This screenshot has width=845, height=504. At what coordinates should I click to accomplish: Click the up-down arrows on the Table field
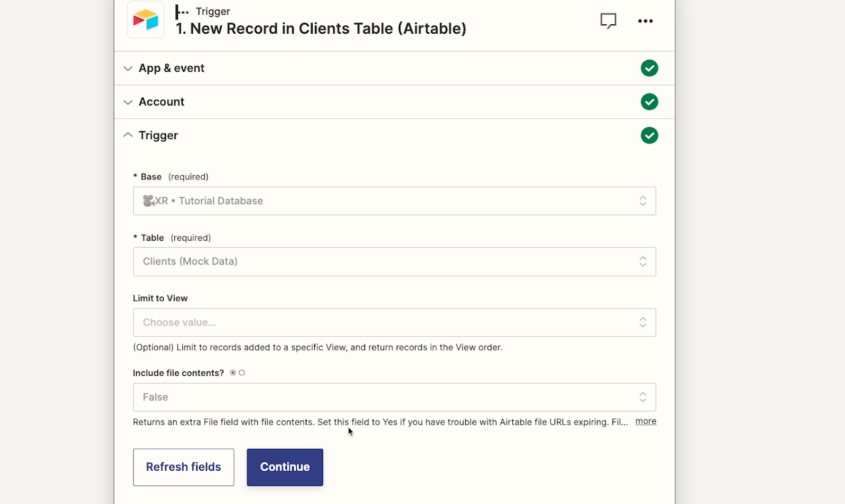pos(643,262)
